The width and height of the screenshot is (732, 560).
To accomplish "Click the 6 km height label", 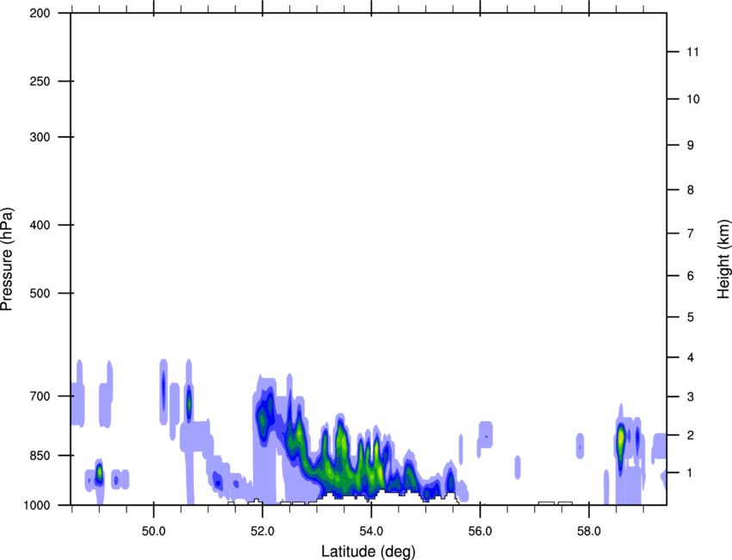I will (691, 276).
